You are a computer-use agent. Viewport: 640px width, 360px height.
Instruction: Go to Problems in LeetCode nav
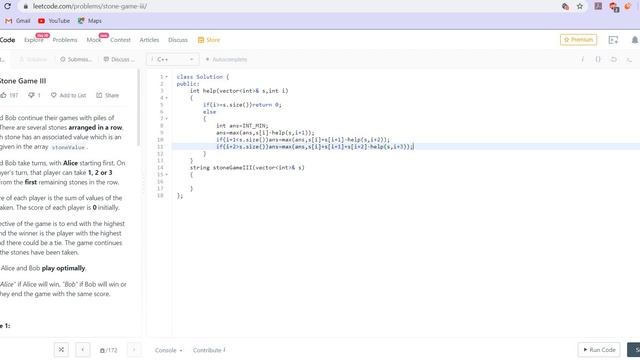65,40
